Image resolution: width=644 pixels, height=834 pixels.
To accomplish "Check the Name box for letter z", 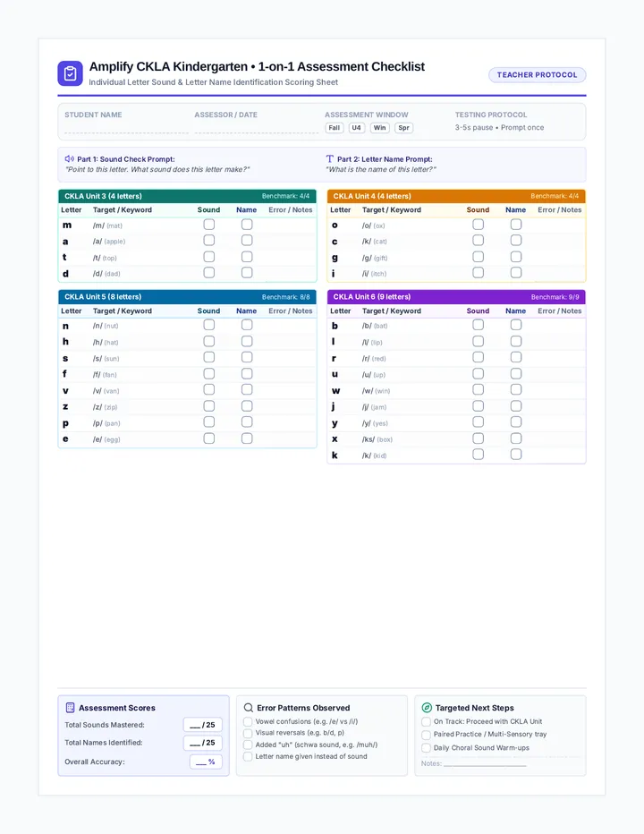I will pyautogui.click(x=247, y=406).
